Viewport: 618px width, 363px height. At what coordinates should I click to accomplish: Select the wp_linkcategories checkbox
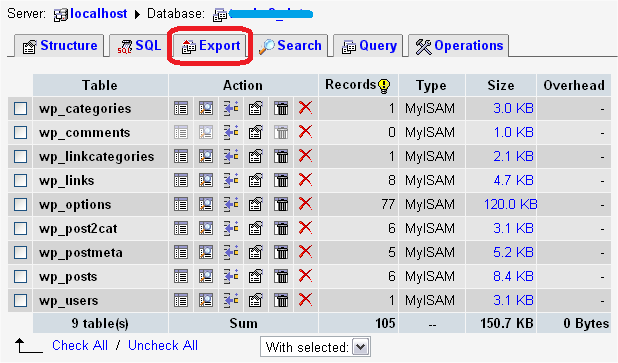[x=20, y=156]
